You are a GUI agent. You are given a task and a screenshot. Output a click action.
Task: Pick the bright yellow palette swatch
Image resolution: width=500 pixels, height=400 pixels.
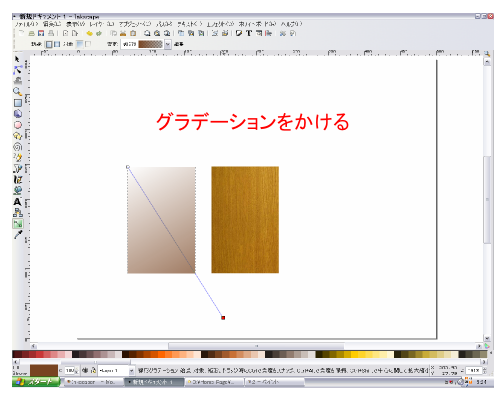tap(354, 354)
